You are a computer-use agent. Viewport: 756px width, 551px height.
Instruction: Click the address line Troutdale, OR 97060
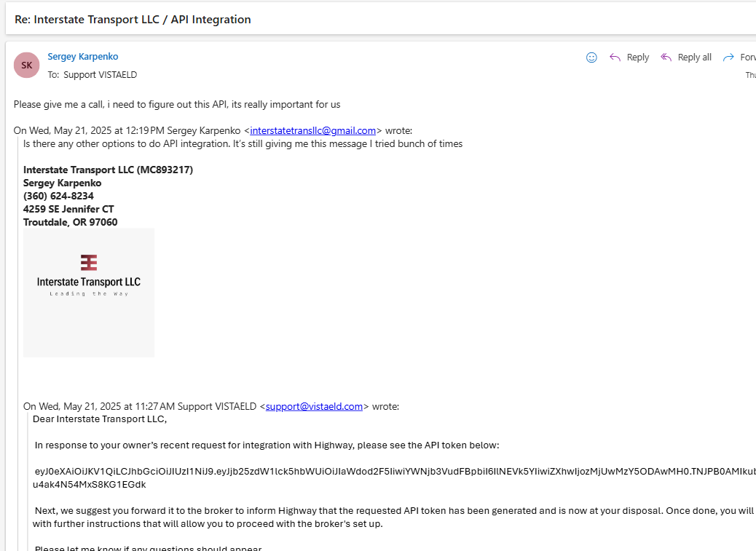(71, 222)
